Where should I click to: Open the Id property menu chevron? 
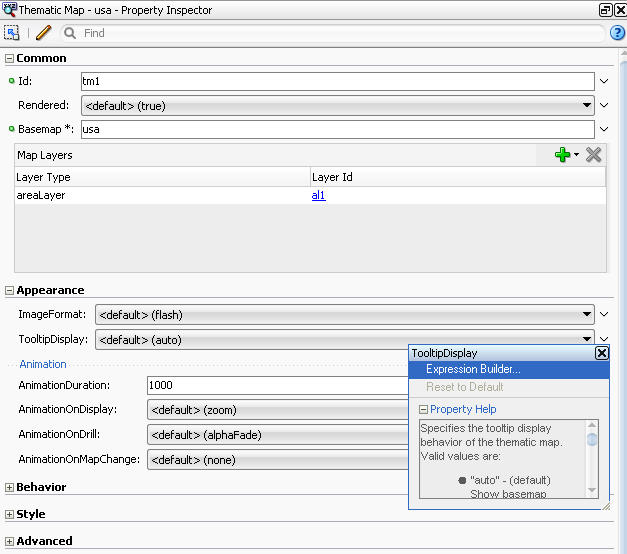604,81
